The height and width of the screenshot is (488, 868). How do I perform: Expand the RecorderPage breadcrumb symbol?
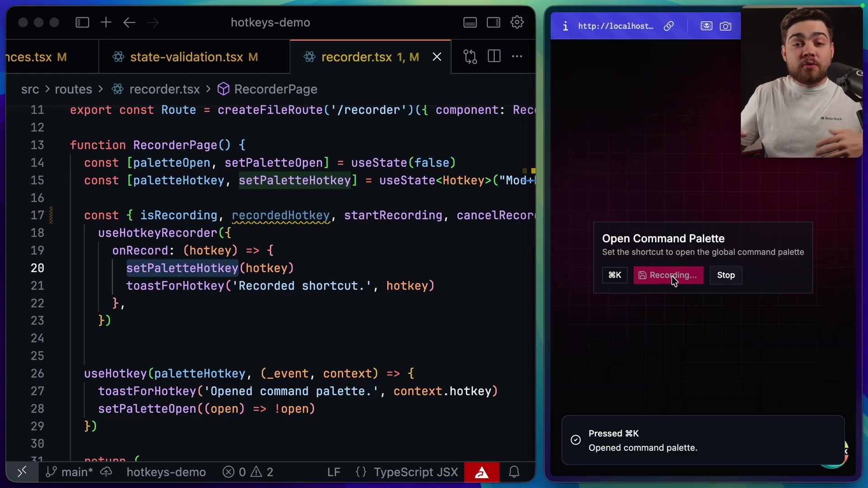click(275, 89)
